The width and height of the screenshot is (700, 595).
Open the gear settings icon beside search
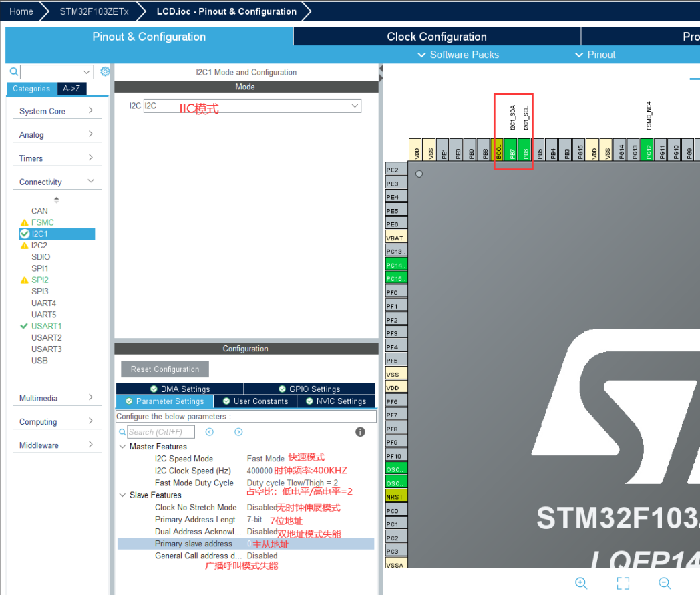pyautogui.click(x=105, y=71)
